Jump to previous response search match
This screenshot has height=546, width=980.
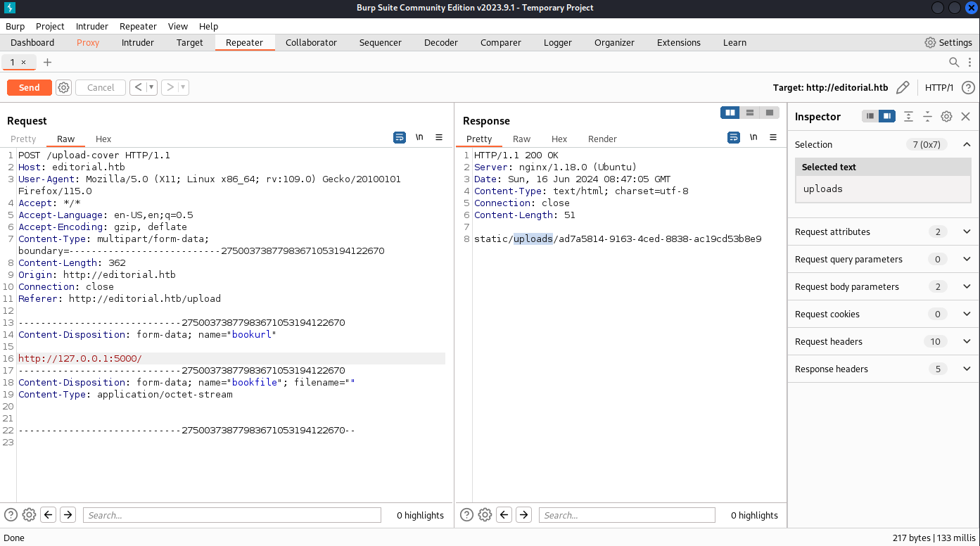pyautogui.click(x=504, y=515)
